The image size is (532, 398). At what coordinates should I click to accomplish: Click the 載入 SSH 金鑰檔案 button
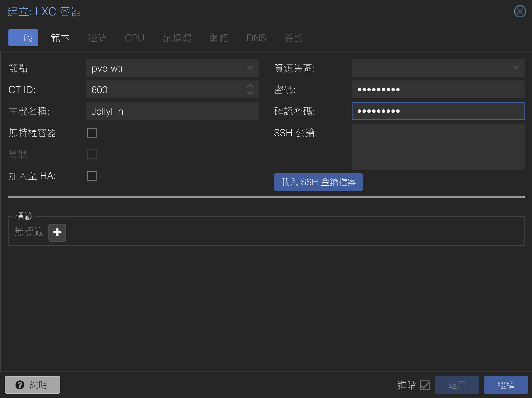point(318,182)
